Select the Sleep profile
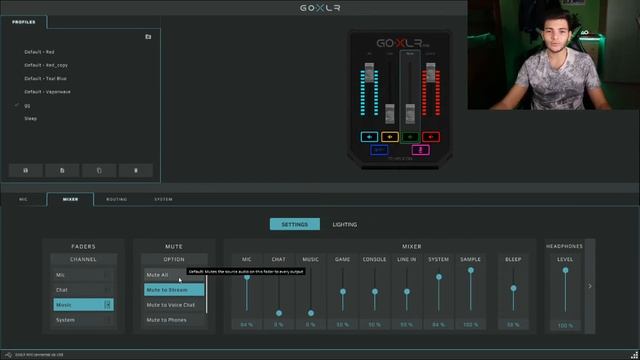Viewport: 640px width, 360px height. pos(31,118)
